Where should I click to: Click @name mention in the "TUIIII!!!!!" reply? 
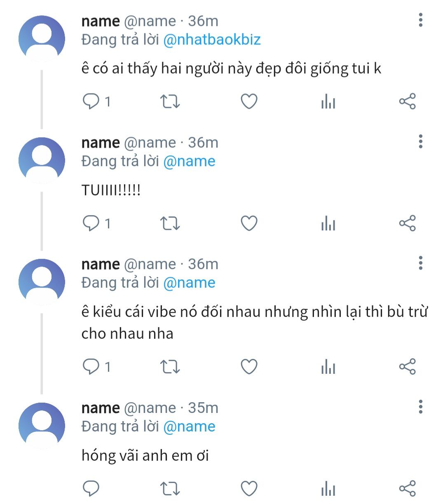(189, 161)
